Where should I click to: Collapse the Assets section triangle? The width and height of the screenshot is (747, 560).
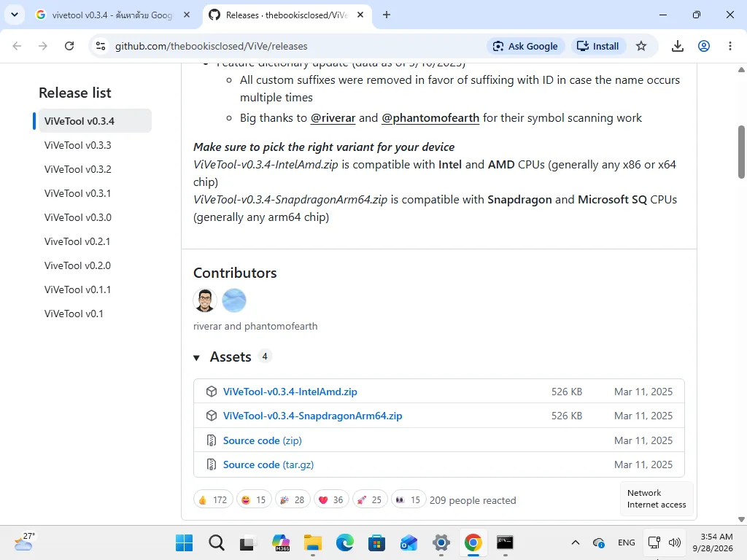(x=196, y=357)
